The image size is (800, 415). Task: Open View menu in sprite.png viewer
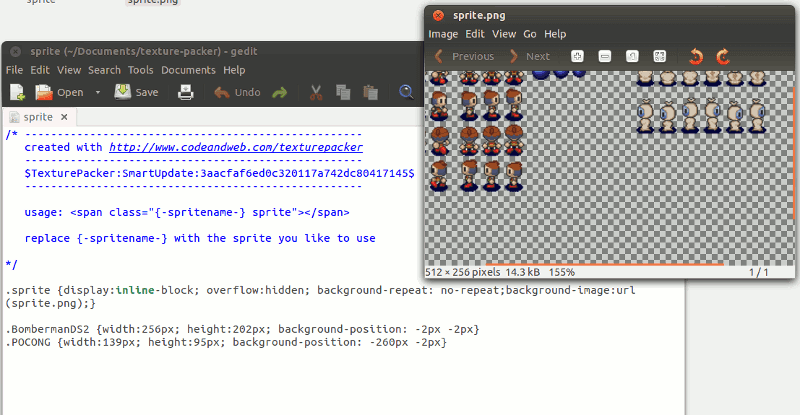pos(504,34)
